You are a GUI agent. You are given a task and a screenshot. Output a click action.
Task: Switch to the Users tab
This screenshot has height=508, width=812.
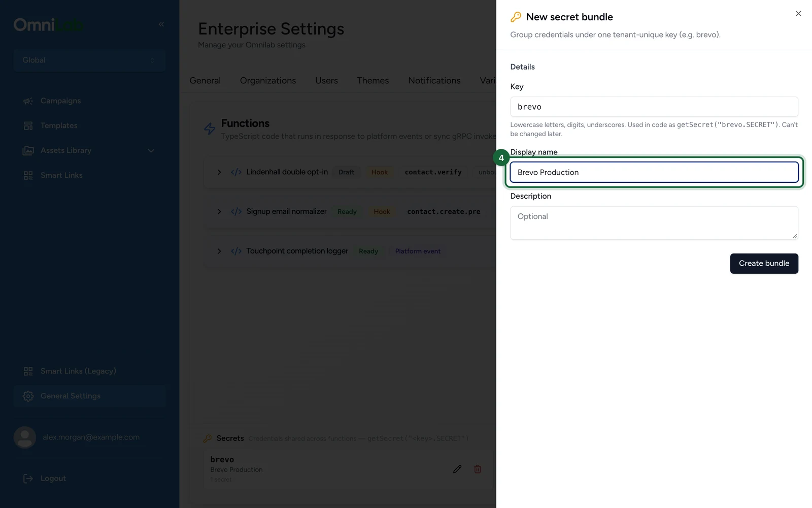(x=326, y=80)
